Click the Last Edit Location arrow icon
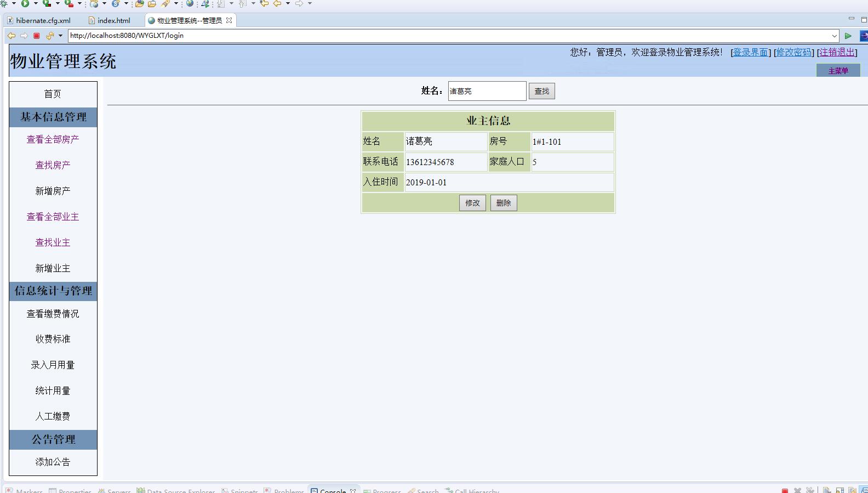 click(264, 3)
